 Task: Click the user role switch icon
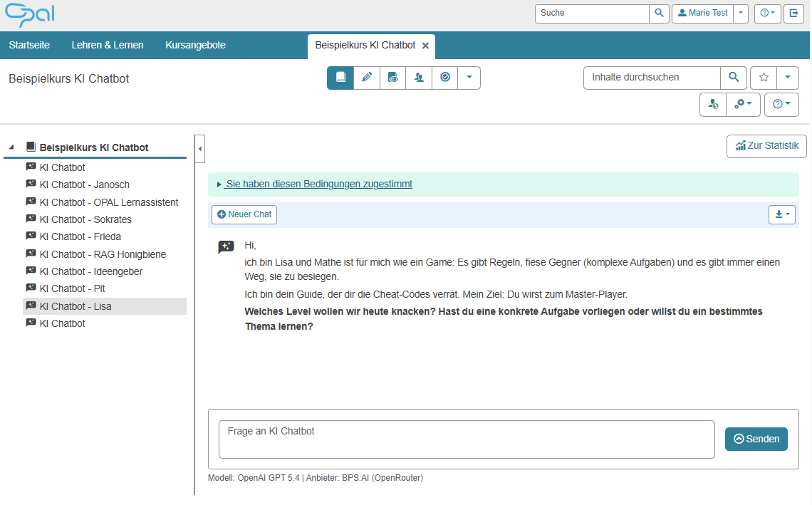(x=713, y=105)
